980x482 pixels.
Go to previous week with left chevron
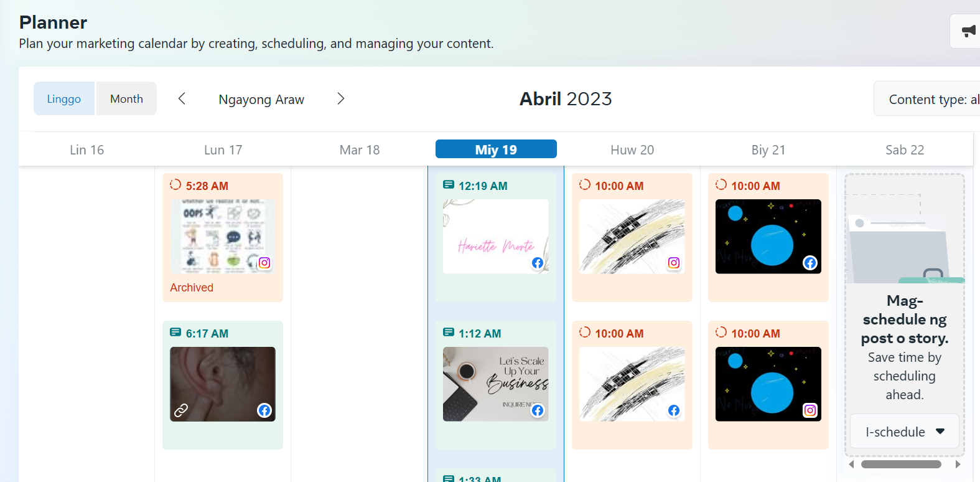pyautogui.click(x=182, y=99)
